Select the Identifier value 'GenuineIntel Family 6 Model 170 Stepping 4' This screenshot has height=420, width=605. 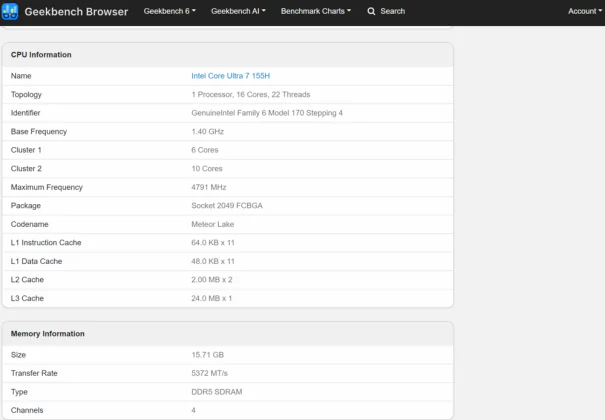pyautogui.click(x=267, y=113)
